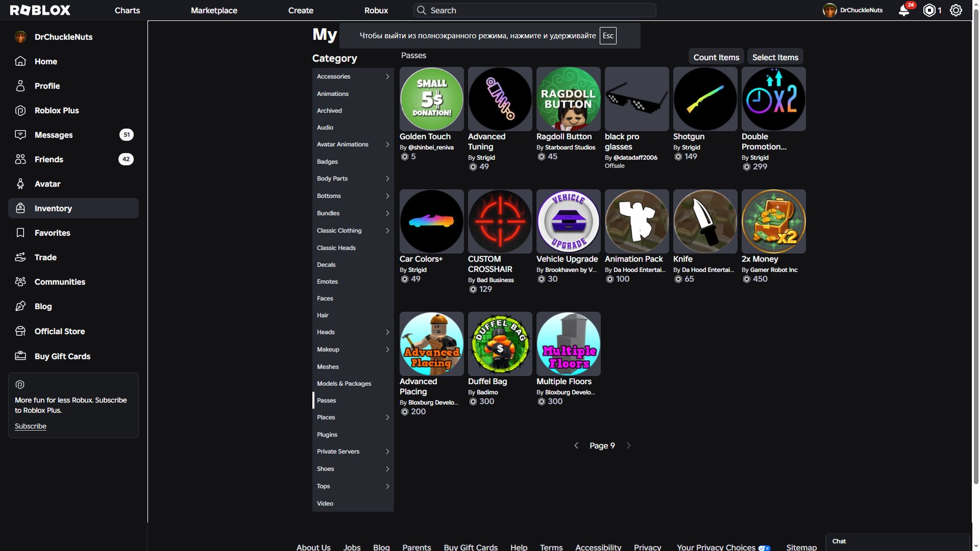Go to the previous inventory page
The height and width of the screenshot is (551, 980).
(576, 445)
